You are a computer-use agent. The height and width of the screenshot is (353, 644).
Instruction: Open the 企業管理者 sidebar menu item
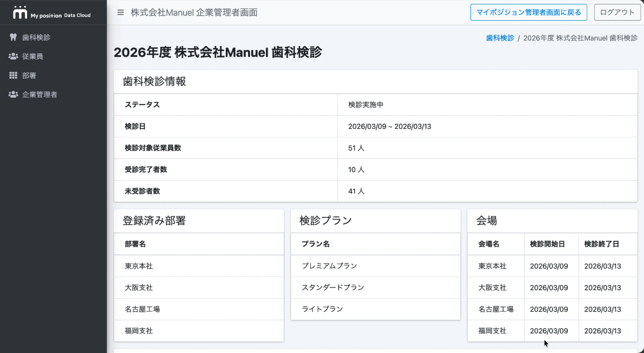53,94
